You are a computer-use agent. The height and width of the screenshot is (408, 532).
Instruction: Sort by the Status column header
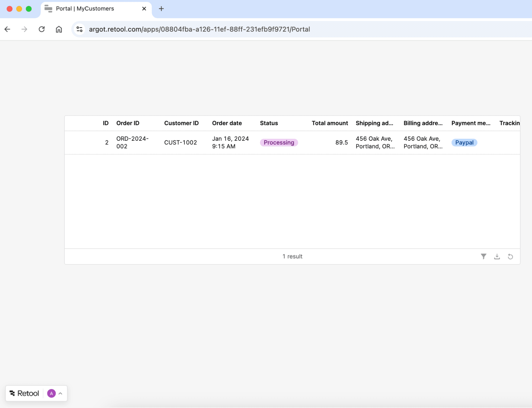tap(269, 123)
